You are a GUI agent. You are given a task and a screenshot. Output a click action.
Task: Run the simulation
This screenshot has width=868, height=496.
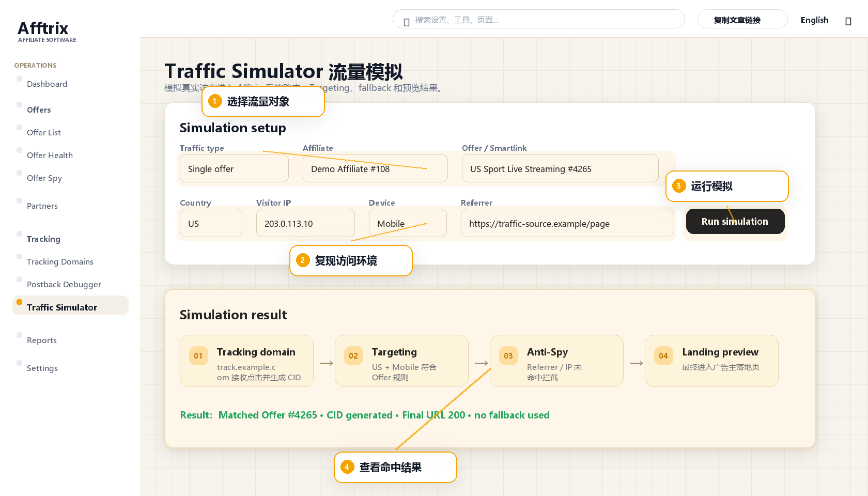pyautogui.click(x=735, y=221)
